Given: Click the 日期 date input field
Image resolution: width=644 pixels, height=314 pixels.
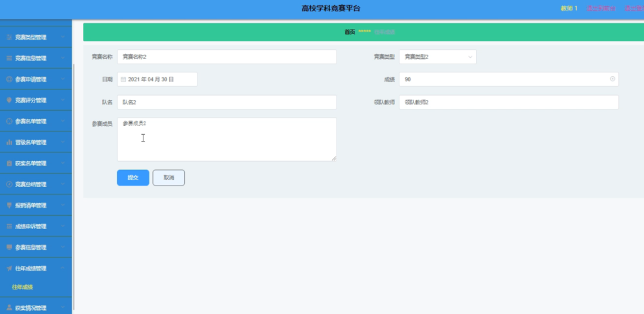Looking at the screenshot, I should click(x=157, y=79).
